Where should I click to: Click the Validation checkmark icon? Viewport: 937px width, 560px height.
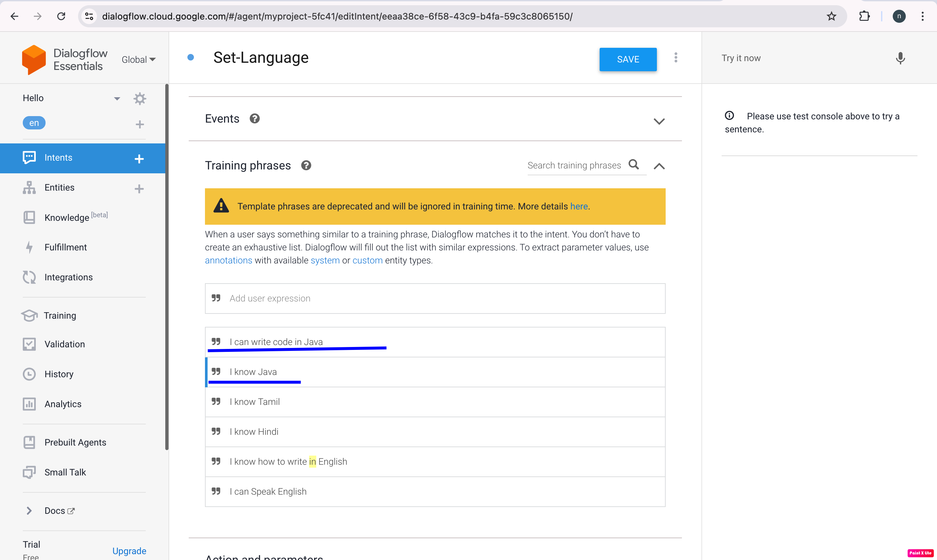[29, 344]
